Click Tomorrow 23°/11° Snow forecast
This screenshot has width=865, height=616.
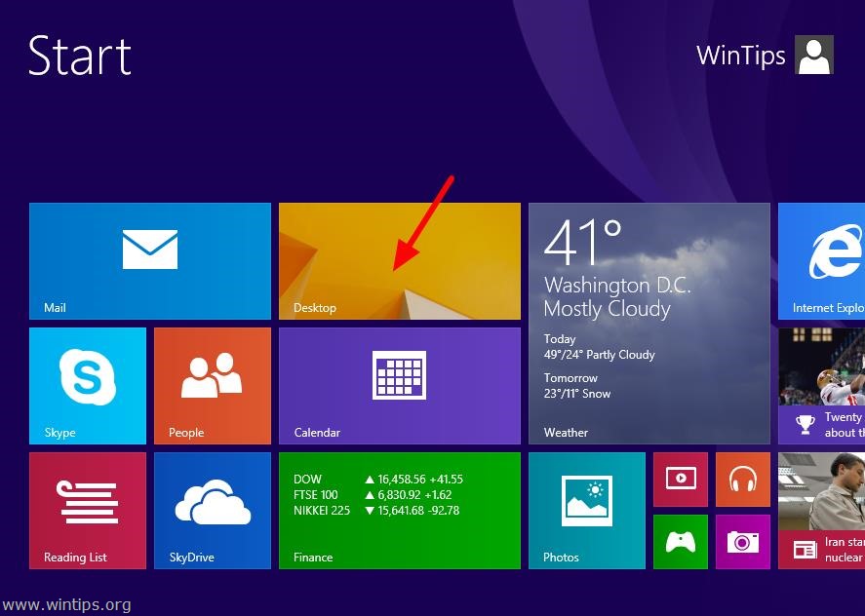pyautogui.click(x=577, y=385)
